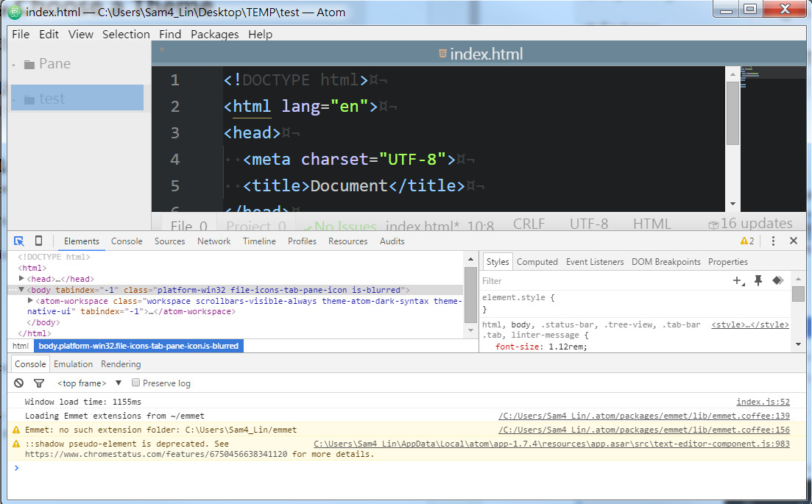This screenshot has width=812, height=504.
Task: Click the Pane folder icon
Action: click(29, 64)
